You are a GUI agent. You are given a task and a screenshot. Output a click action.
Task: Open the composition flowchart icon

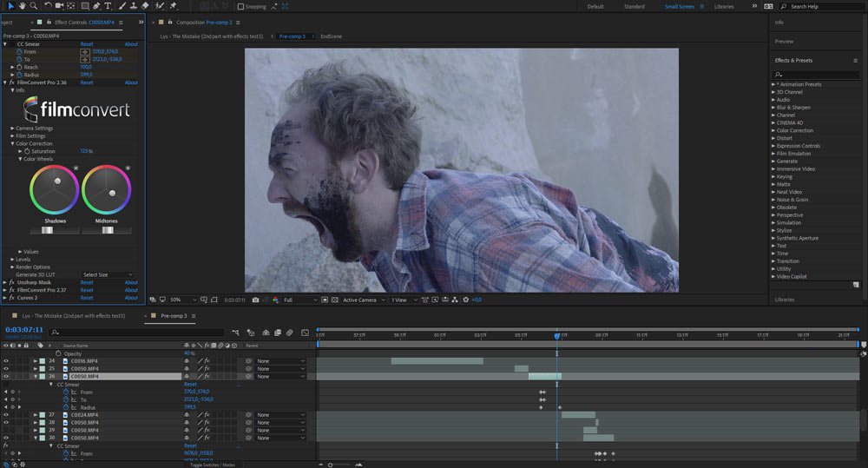(x=455, y=300)
